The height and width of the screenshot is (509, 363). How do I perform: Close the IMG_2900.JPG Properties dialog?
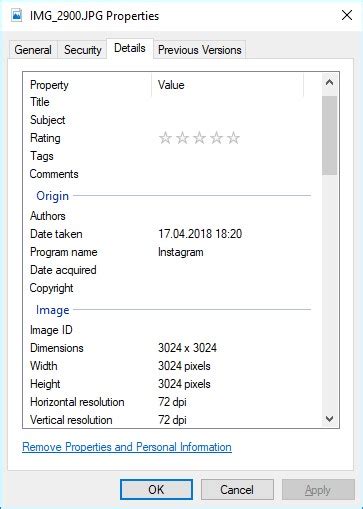pos(347,15)
